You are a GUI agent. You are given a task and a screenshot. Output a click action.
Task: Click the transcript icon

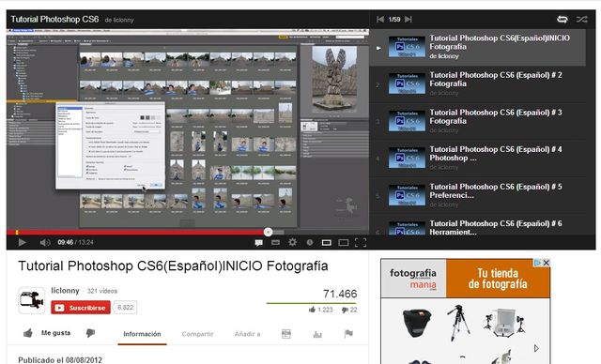tap(285, 334)
